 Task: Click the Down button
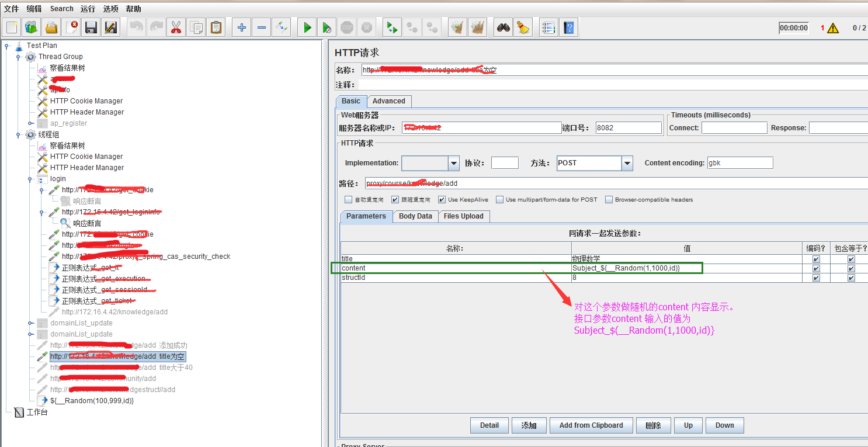coord(725,425)
